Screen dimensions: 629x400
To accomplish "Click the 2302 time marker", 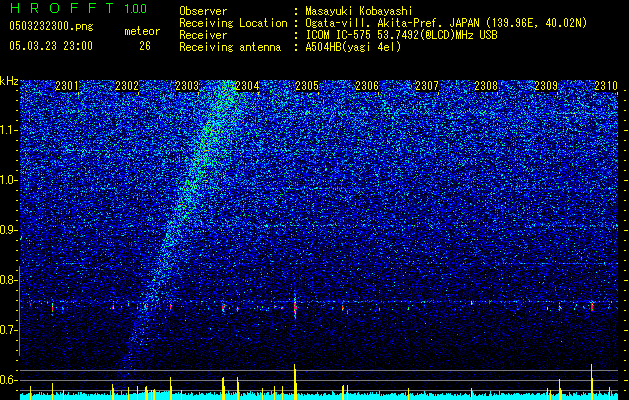I will 127,85.
